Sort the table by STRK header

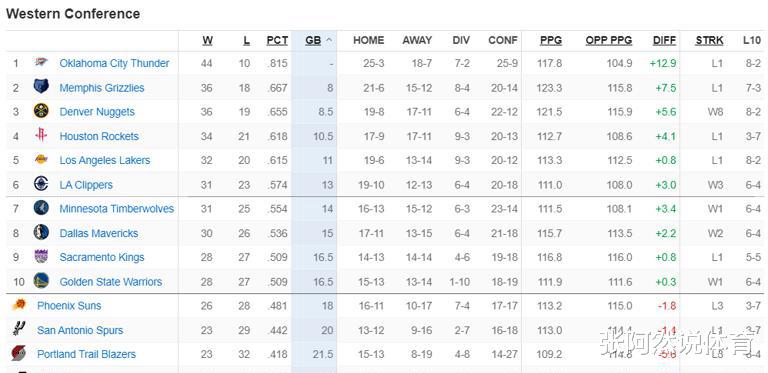[x=709, y=41]
